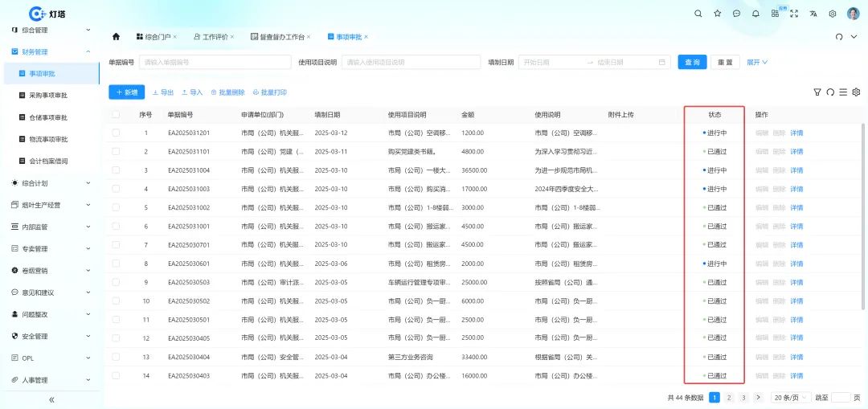Open table column settings gear
Image resolution: width=868 pixels, height=409 pixels.
tap(856, 92)
